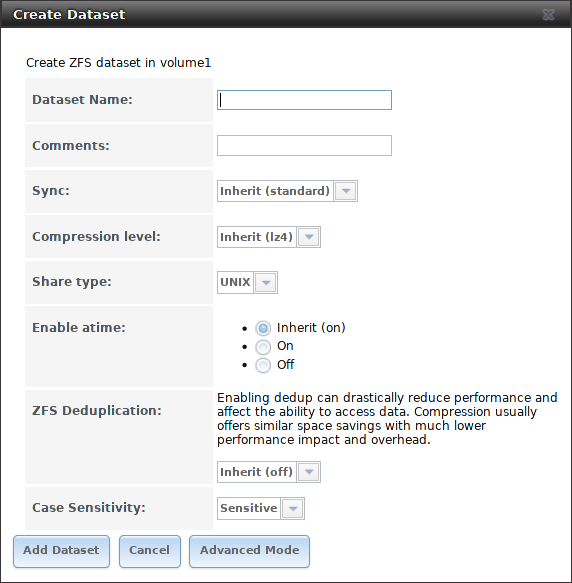Open the Sync dropdown arrow
This screenshot has height=583, width=572.
pos(346,191)
